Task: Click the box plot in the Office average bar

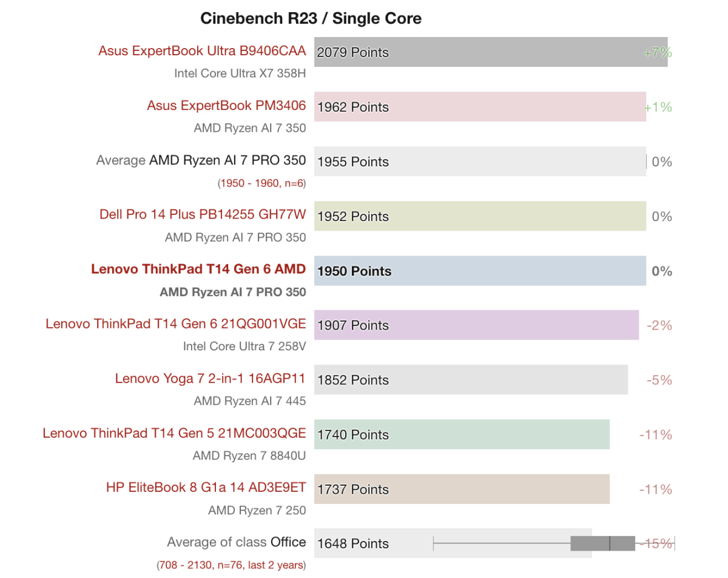Action: [602, 543]
